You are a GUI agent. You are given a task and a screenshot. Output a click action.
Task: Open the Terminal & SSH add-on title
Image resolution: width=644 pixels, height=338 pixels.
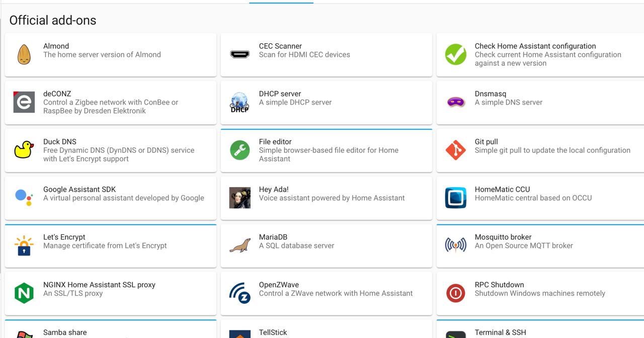pos(500,332)
